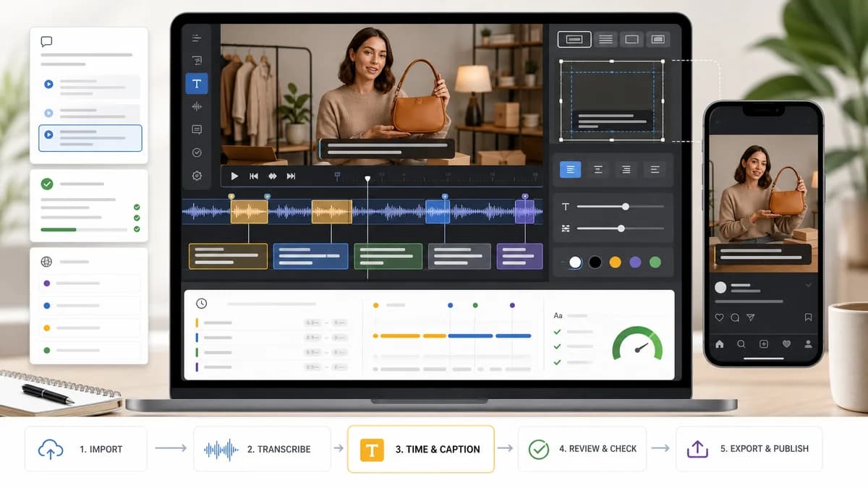Click the caption overlay on the laptop video preview
868x488 pixels.
coord(387,148)
